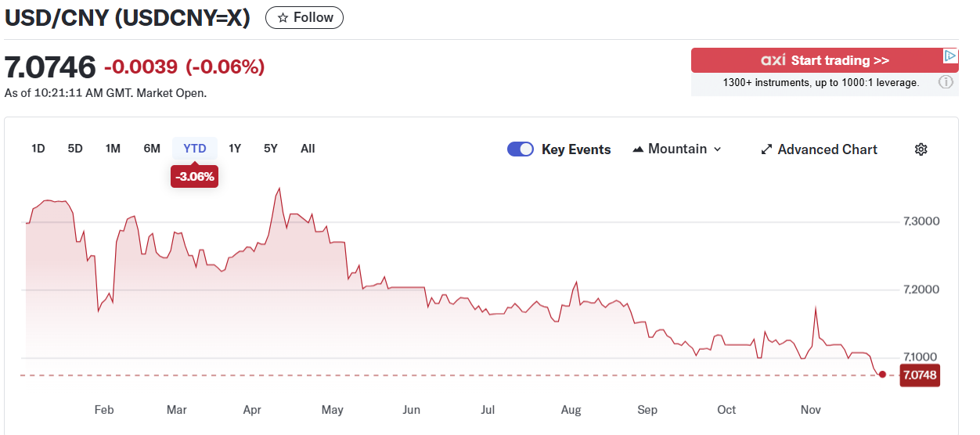This screenshot has width=980, height=435.
Task: Click the axi Start trading banner
Action: pyautogui.click(x=823, y=60)
